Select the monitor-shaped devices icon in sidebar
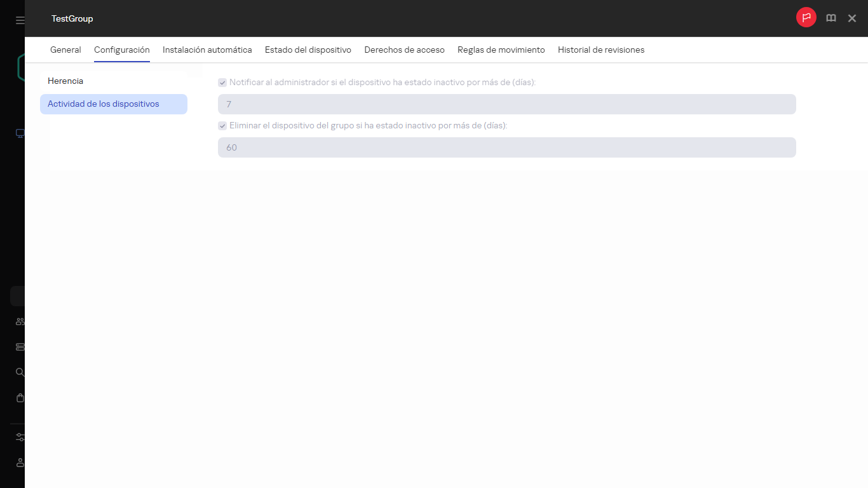Viewport: 868px width, 488px height. (x=18, y=133)
